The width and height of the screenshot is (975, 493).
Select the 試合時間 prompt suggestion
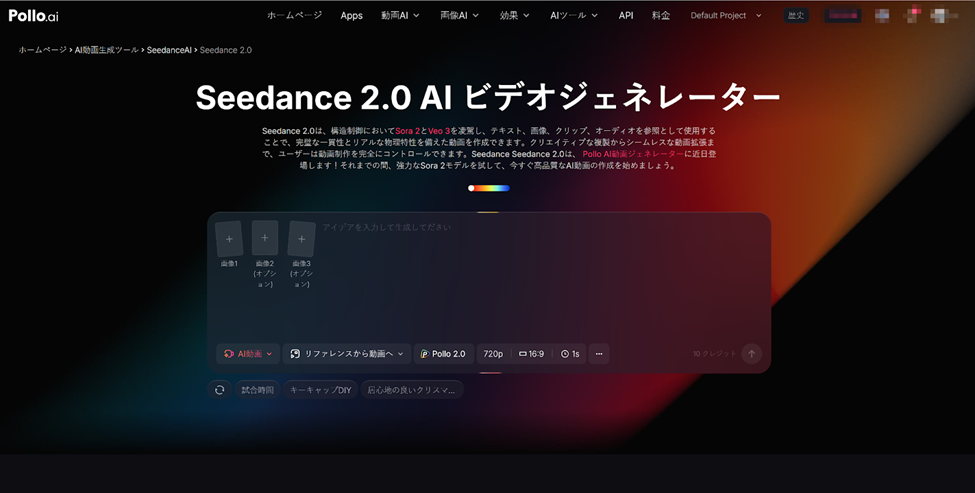coord(257,390)
